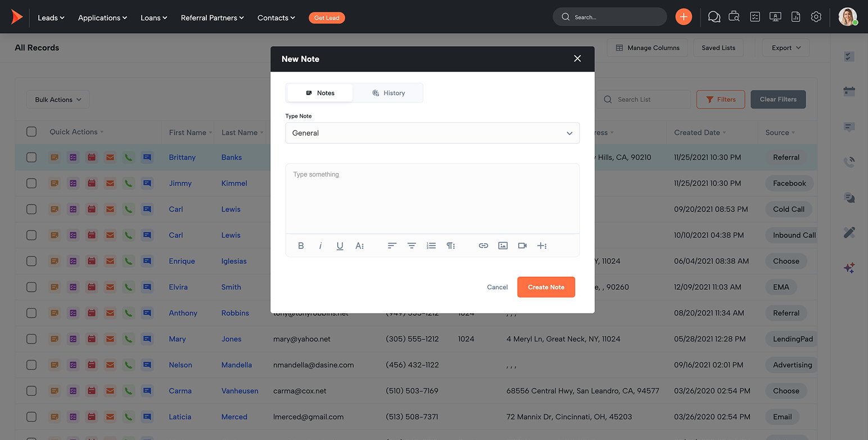
Task: Check the Anthony Robbins row checkbox
Action: pos(31,313)
